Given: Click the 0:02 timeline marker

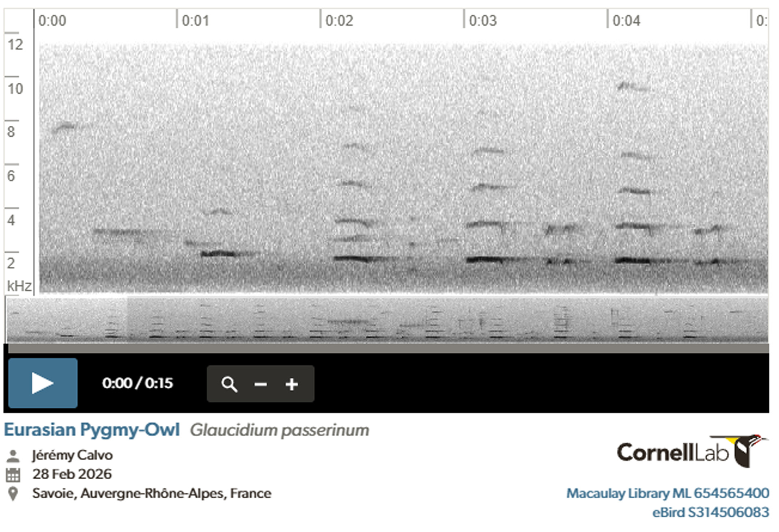Looking at the screenshot, I should point(339,20).
